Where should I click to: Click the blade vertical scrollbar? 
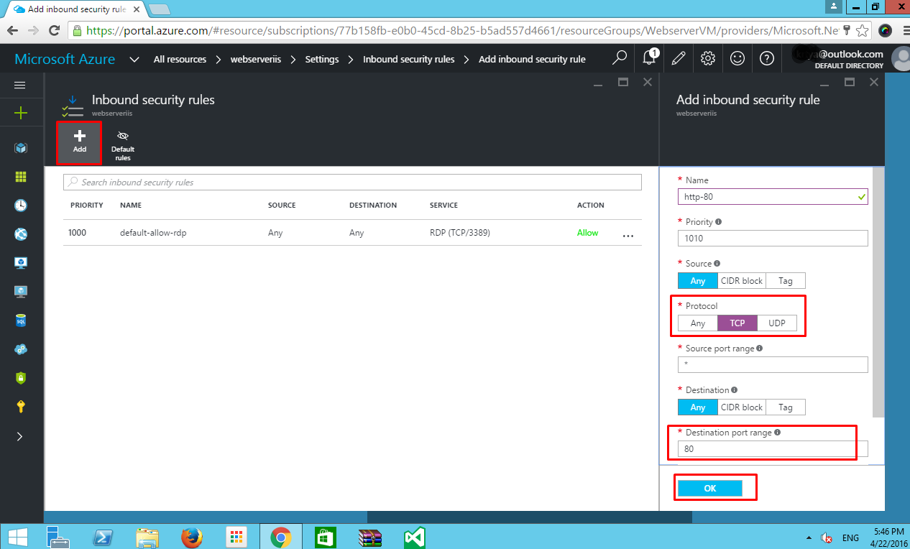(878, 292)
